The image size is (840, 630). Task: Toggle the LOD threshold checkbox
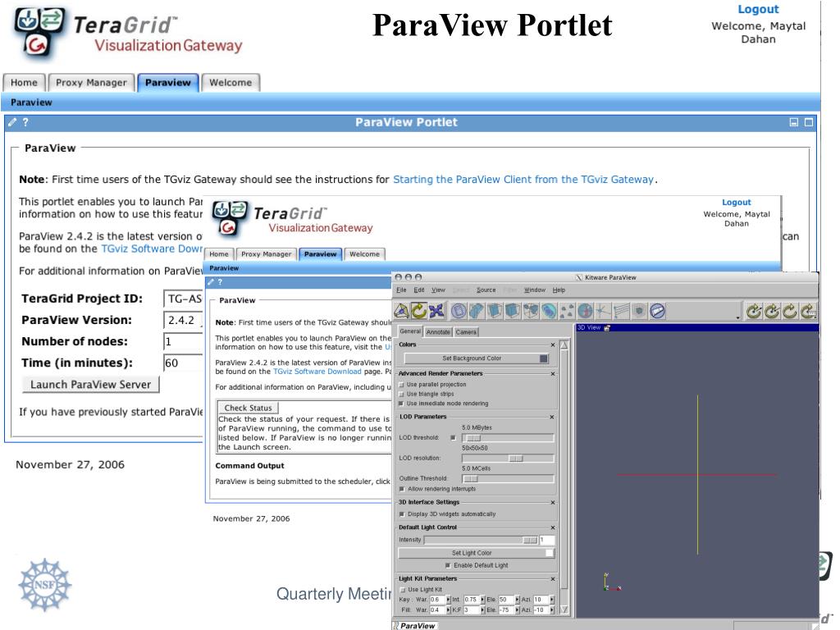[x=453, y=438]
